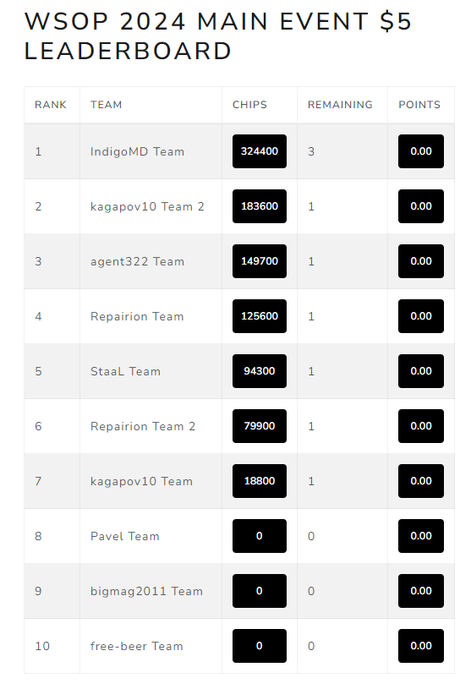Select Repairion Team 2 name
471x700 pixels.
[x=143, y=426]
